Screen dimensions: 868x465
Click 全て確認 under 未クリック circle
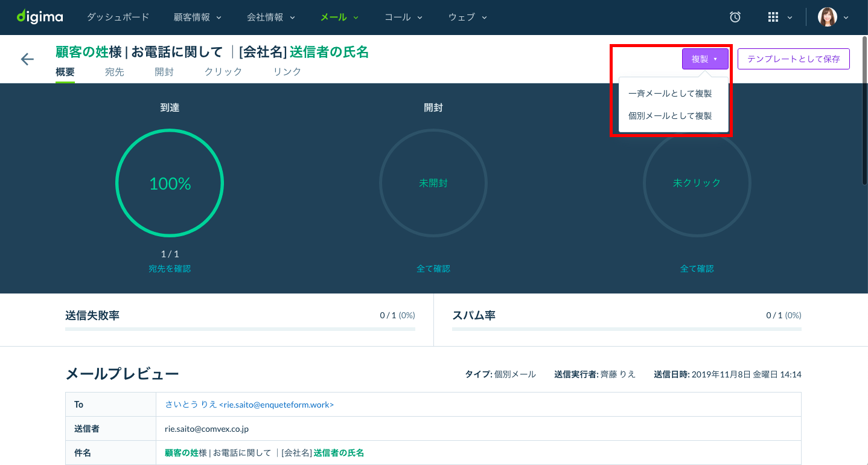[x=697, y=269]
